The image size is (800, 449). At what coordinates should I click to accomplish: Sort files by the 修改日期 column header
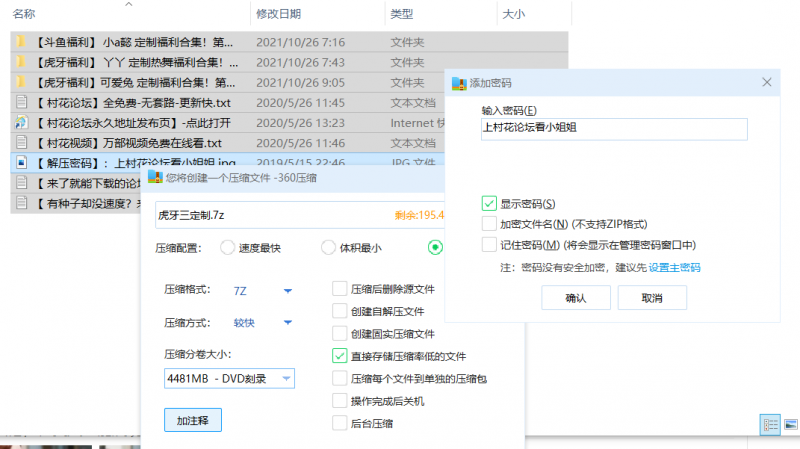point(279,13)
